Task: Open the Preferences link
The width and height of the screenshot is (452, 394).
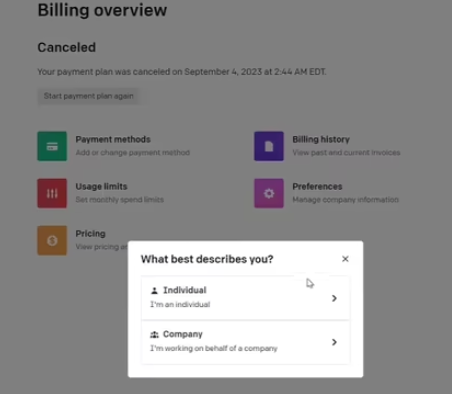Action: tap(317, 186)
